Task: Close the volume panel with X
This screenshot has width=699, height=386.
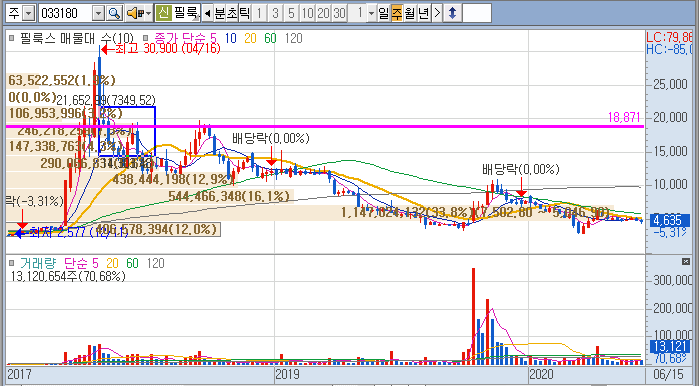Action: coord(686,262)
